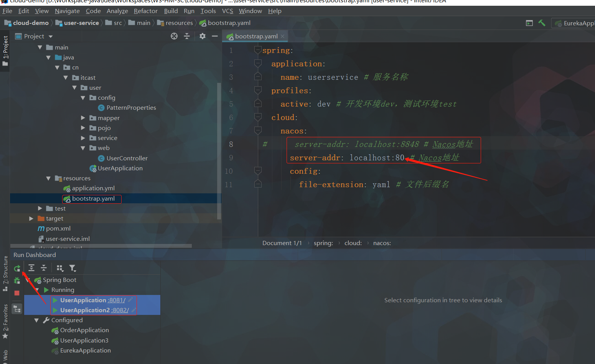The height and width of the screenshot is (364, 595).
Task: Expand the test folder
Action: coord(40,208)
